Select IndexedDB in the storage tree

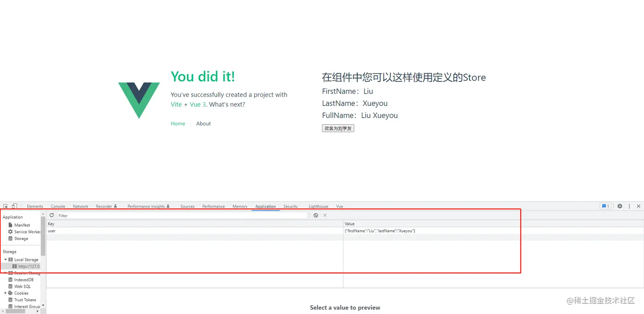(24, 280)
